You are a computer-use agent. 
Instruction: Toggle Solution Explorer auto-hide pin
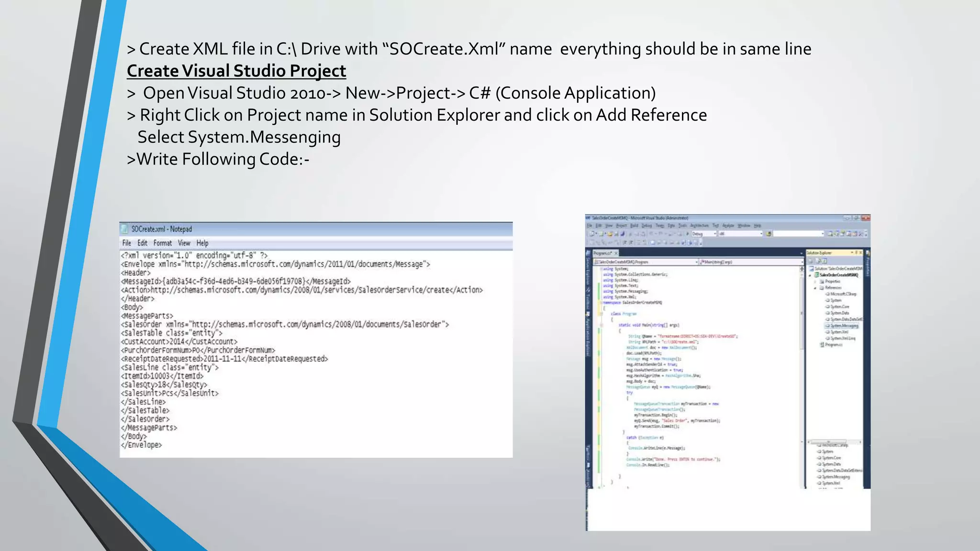[x=856, y=253]
